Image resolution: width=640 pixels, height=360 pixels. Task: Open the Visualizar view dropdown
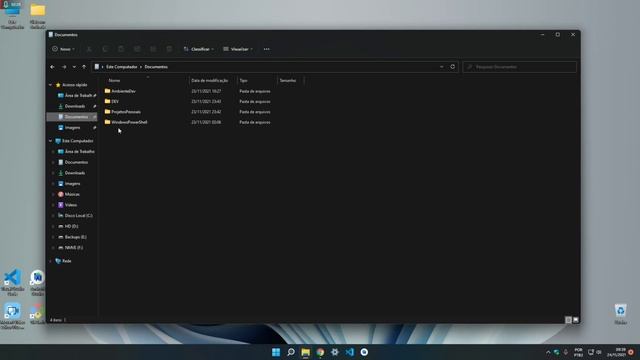(x=238, y=49)
